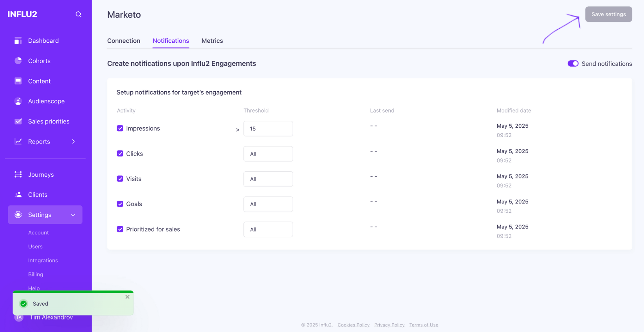
Task: Click the Clients person icon
Action: click(18, 194)
